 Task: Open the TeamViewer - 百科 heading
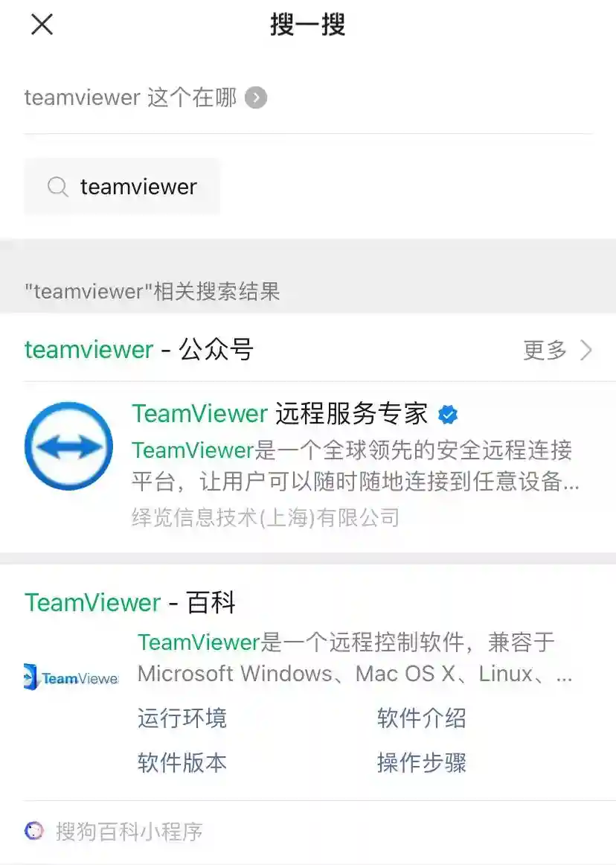click(130, 602)
